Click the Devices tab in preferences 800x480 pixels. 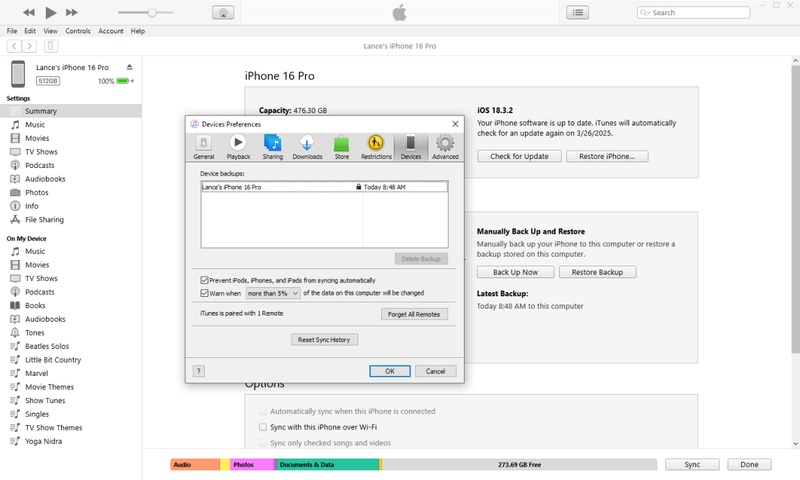(411, 147)
